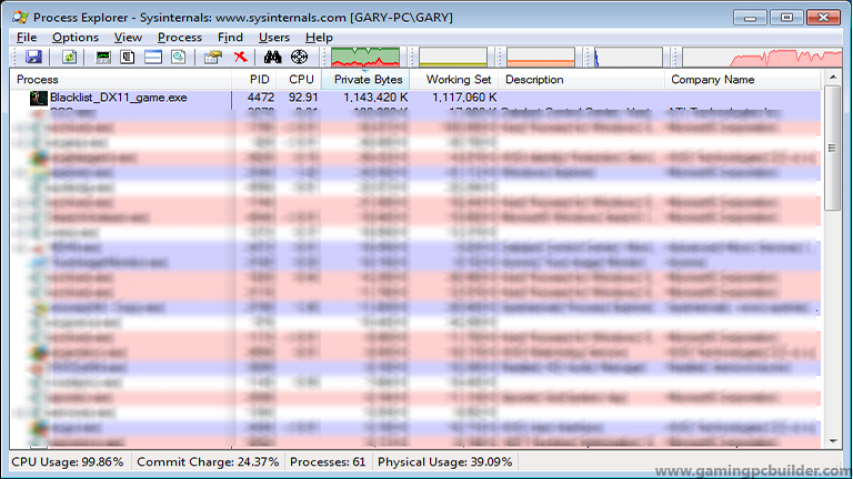Click the scrollbar up arrow
Viewport: 853px width, 479px height.
point(833,77)
